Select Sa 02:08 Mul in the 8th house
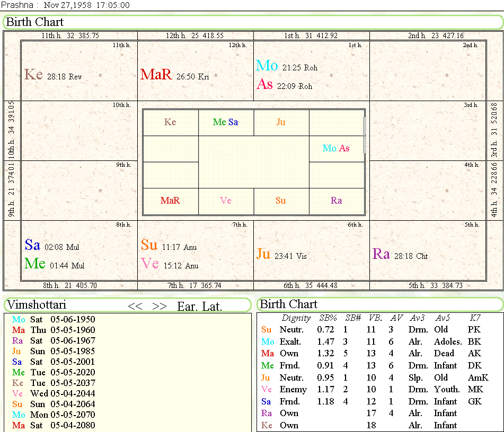 click(x=52, y=245)
